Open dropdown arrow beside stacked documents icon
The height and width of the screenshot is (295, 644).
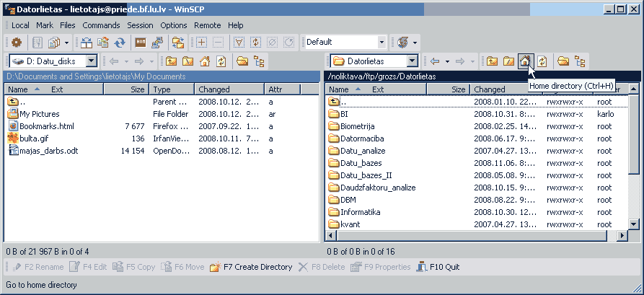(x=66, y=42)
